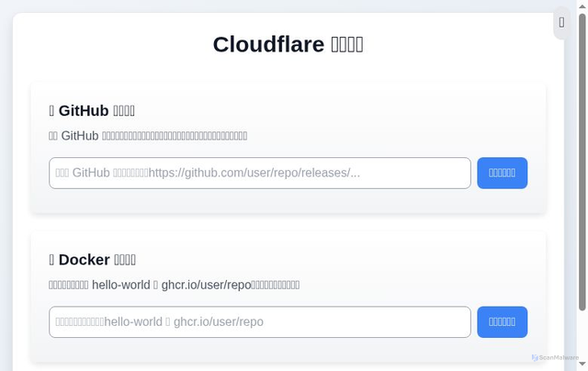Click the GitHub link input field

tap(259, 173)
